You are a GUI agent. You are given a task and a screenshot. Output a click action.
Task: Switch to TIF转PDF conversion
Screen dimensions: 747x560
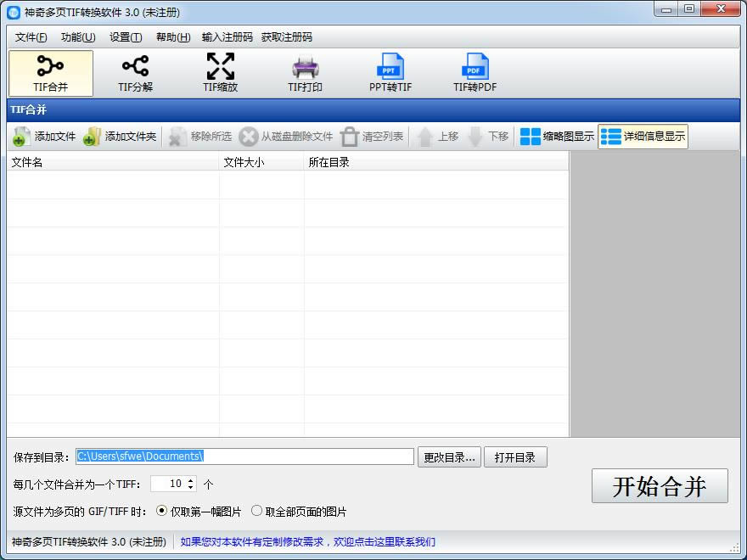tap(475, 73)
